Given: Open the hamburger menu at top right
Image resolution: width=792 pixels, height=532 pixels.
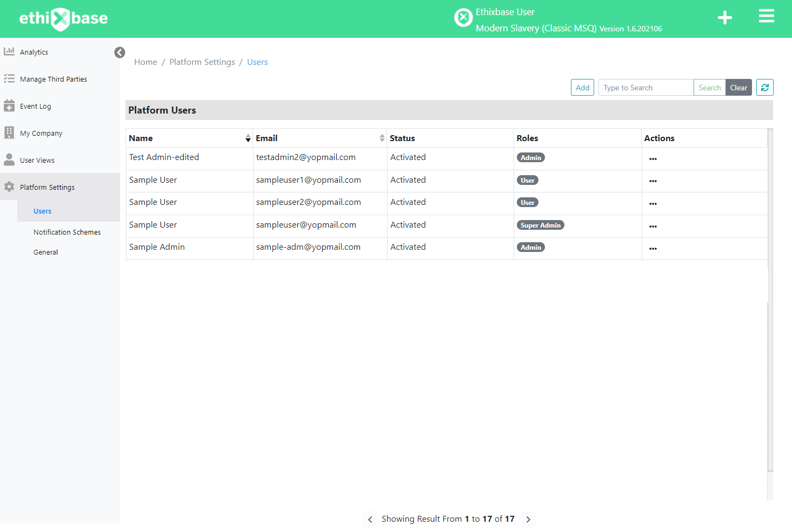Looking at the screenshot, I should (x=766, y=16).
